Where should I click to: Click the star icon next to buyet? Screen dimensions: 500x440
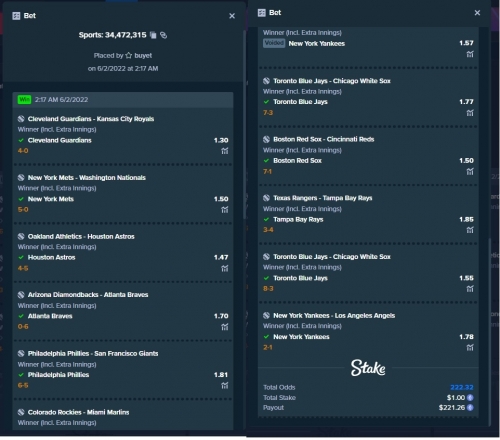click(x=129, y=56)
